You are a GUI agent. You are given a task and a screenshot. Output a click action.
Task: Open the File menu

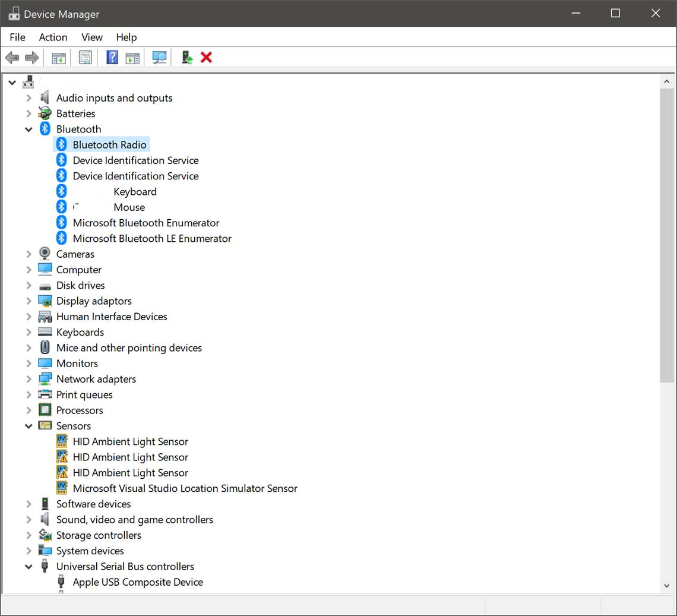coord(18,37)
